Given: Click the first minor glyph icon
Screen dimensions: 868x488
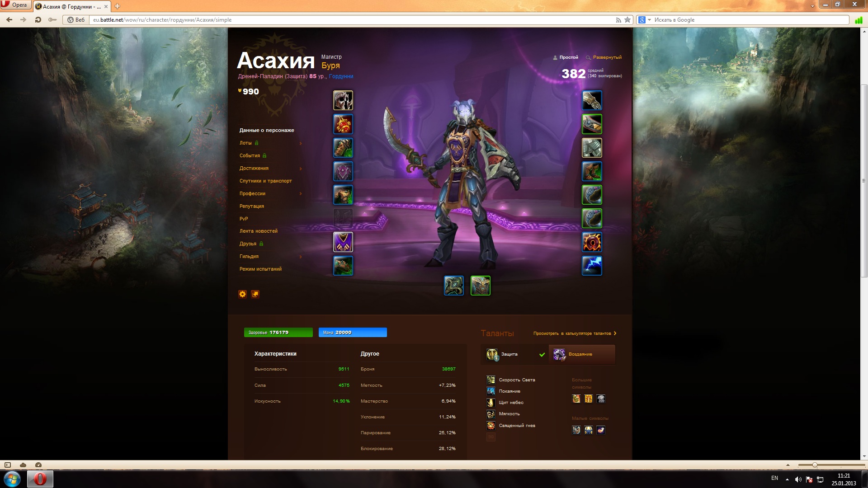Looking at the screenshot, I should pyautogui.click(x=576, y=430).
